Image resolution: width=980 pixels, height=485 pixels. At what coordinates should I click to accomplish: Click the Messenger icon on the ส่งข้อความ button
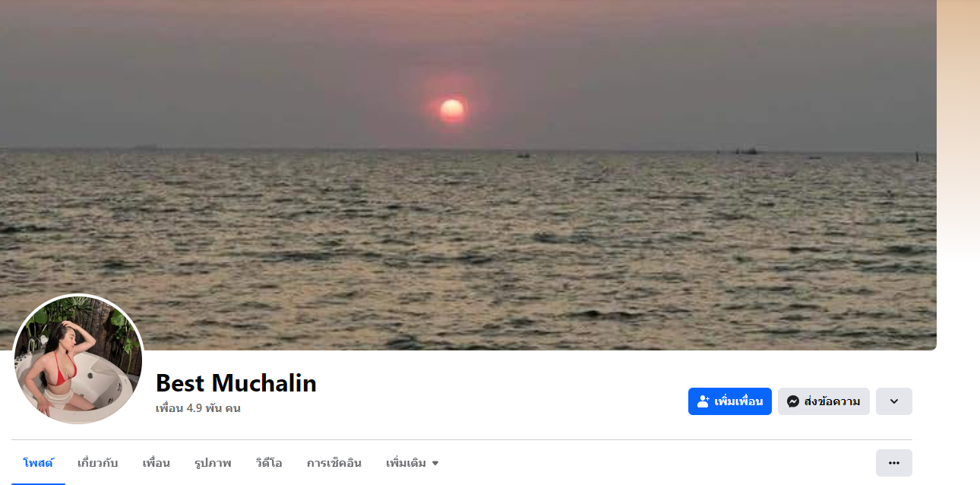(x=793, y=401)
